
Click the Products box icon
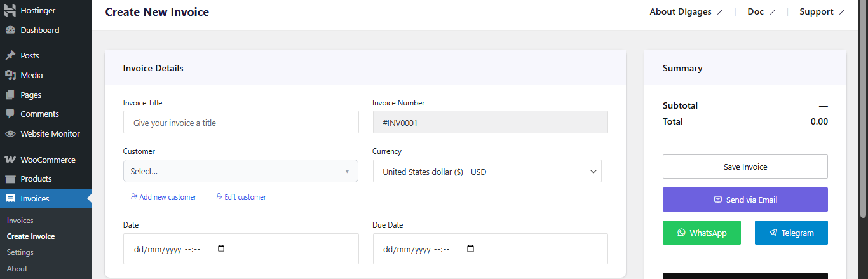10,179
